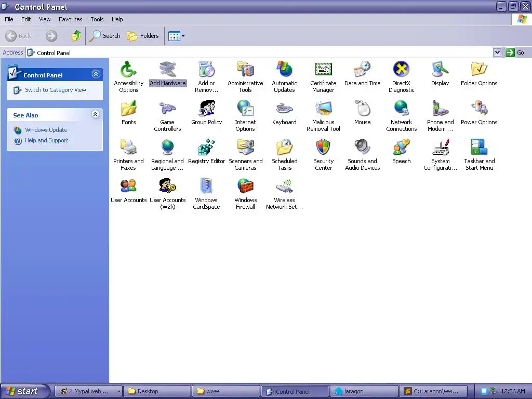The width and height of the screenshot is (532, 399).
Task: Select the Add Hardware icon
Action: click(x=168, y=70)
